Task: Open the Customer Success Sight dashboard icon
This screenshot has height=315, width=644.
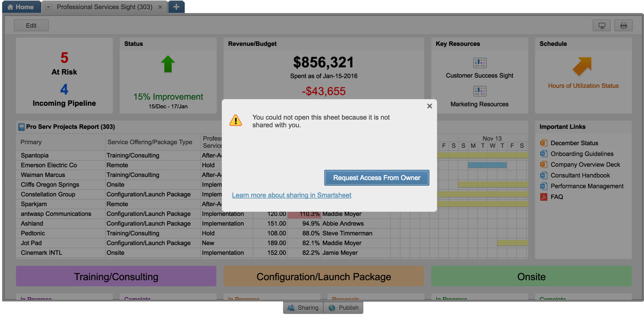Action: pos(480,63)
